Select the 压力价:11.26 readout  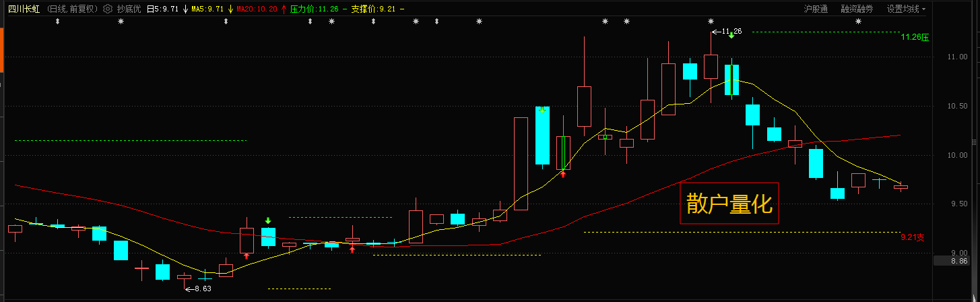pyautogui.click(x=314, y=9)
